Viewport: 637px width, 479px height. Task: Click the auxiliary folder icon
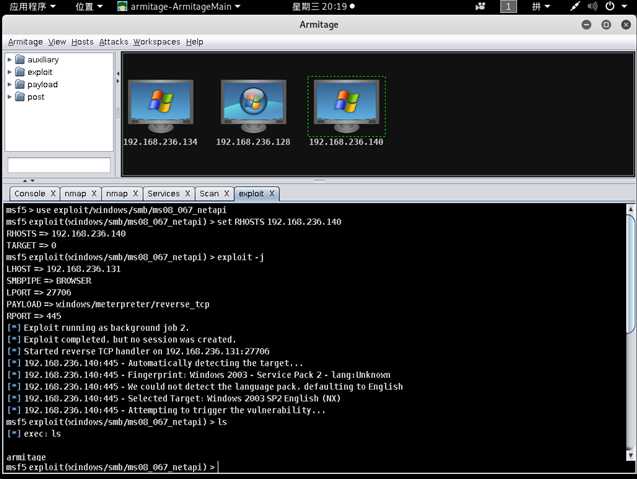(20, 60)
